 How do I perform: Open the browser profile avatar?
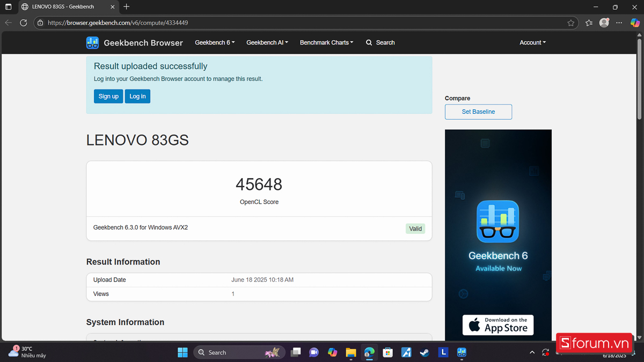click(604, 23)
